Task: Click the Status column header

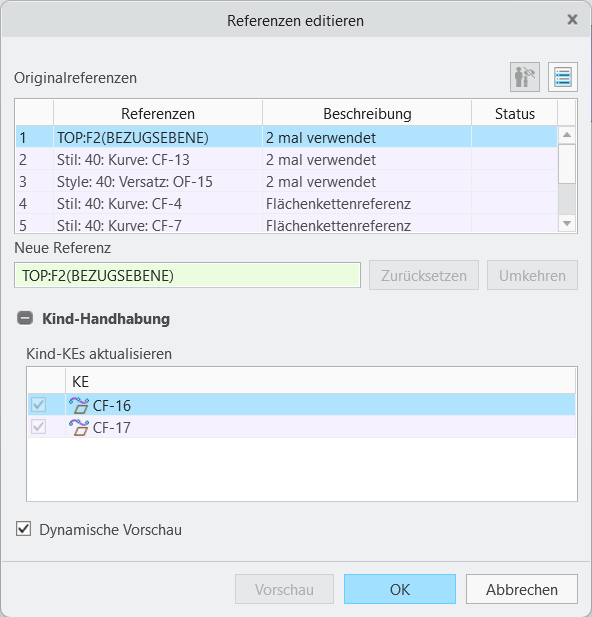Action: 515,113
